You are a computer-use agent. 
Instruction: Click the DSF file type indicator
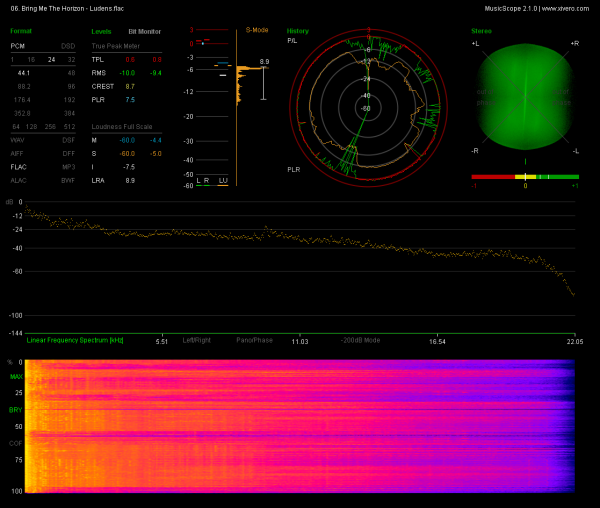[x=69, y=140]
